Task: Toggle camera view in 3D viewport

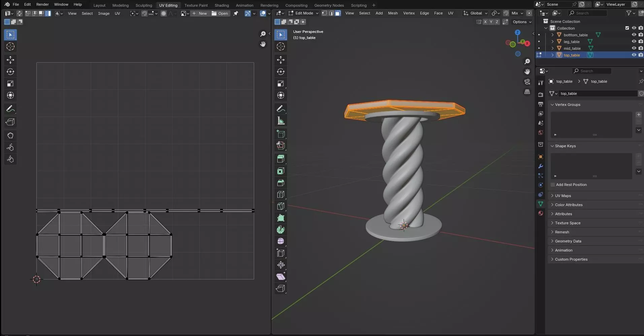Action: 527,82
